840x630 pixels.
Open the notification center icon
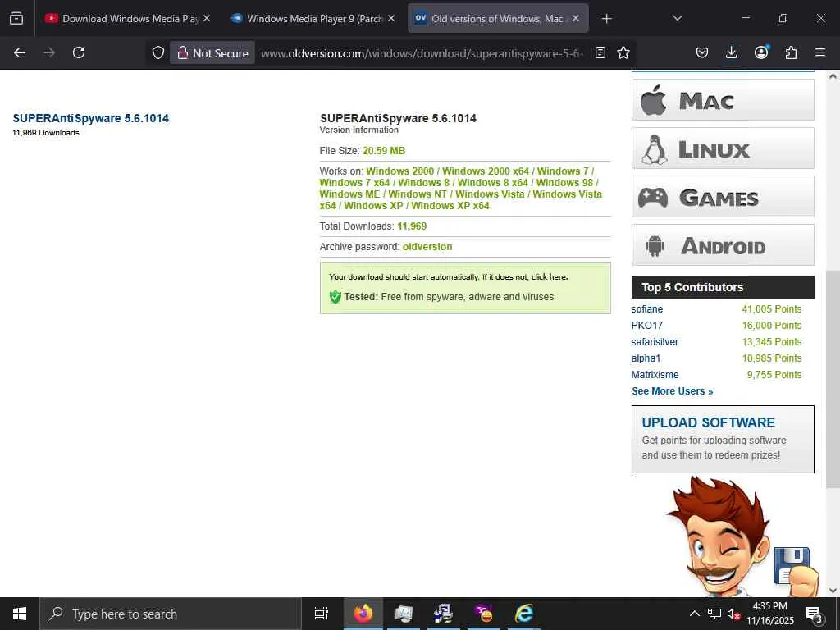click(815, 614)
